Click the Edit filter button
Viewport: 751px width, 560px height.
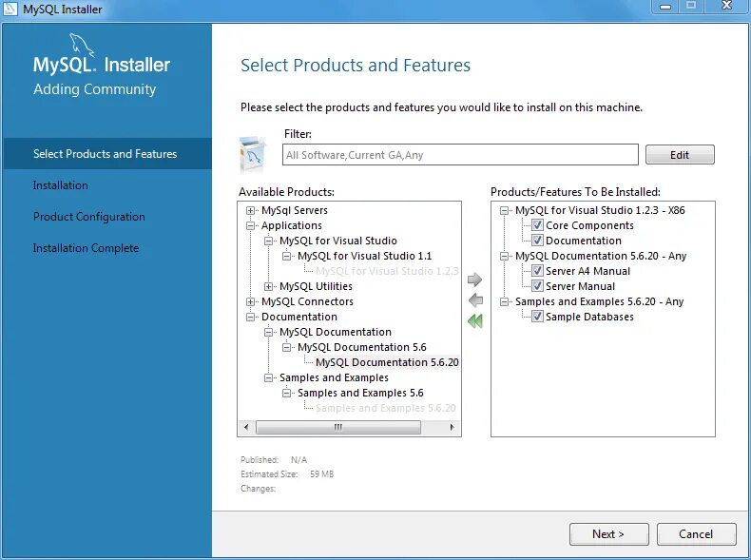[680, 155]
